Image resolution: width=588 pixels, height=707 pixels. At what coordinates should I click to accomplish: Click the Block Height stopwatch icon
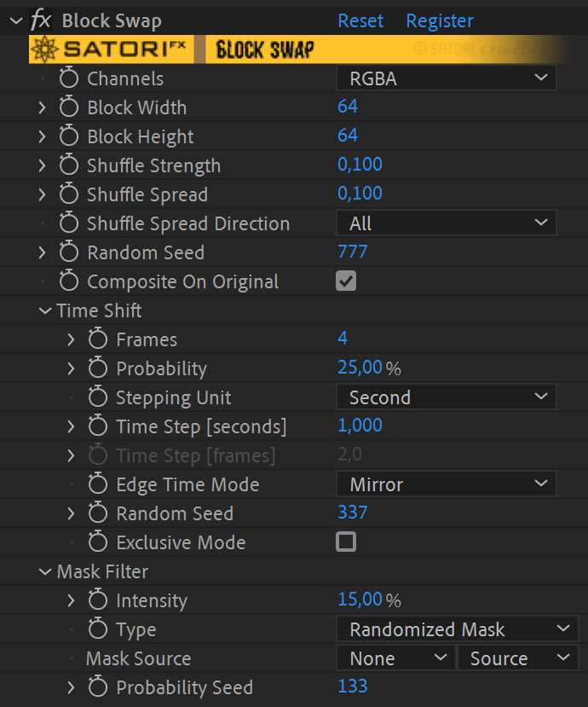(x=69, y=136)
